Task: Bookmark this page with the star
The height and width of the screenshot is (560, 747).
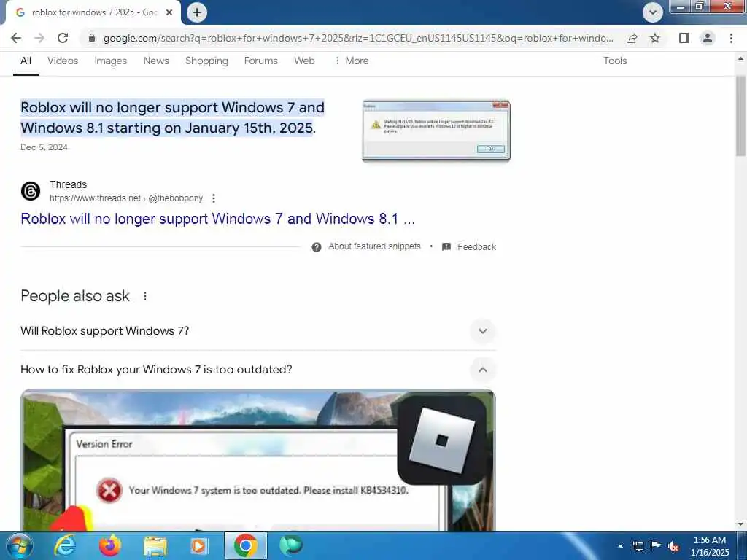Action: tap(655, 38)
